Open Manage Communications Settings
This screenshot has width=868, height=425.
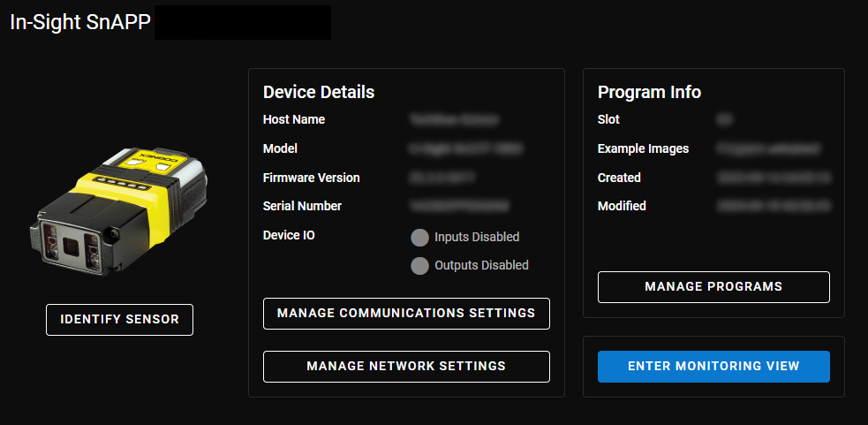click(406, 314)
